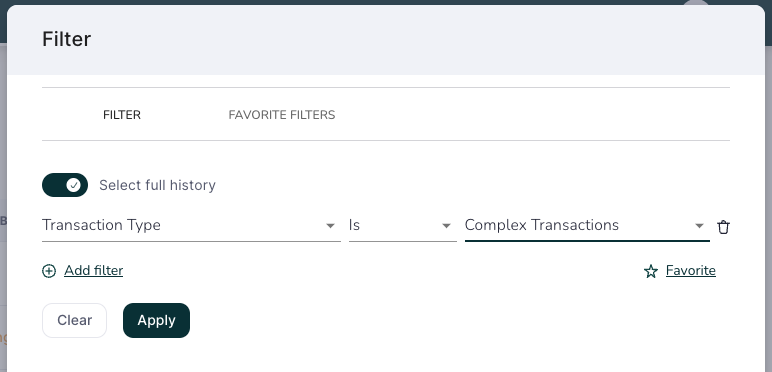Viewport: 772px width, 372px height.
Task: Select the FILTER tab
Action: [x=122, y=115]
